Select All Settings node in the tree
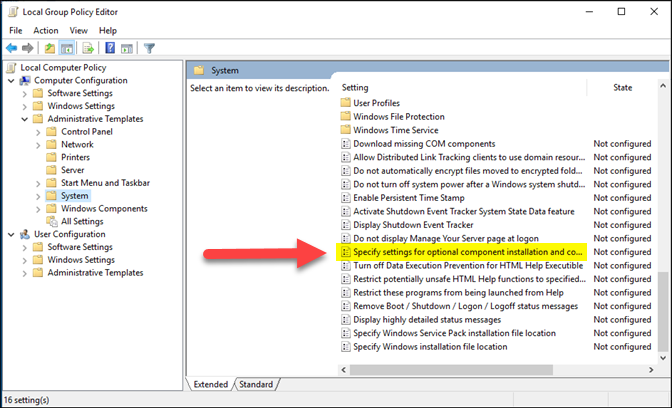Screen dimensions: 672x408 81,221
